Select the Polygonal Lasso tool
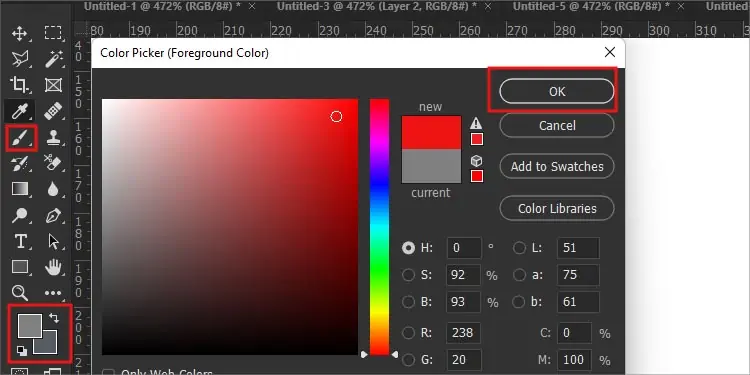The height and width of the screenshot is (375, 750). click(x=20, y=59)
